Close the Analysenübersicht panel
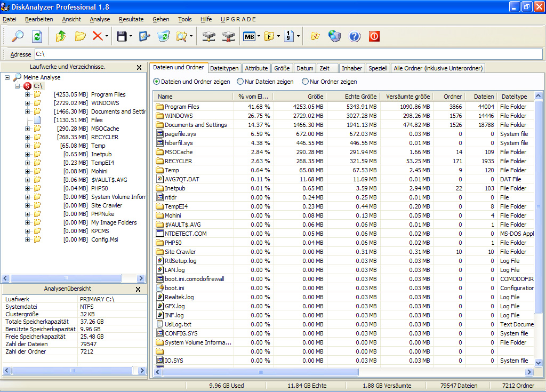546x392 pixels. pyautogui.click(x=138, y=289)
